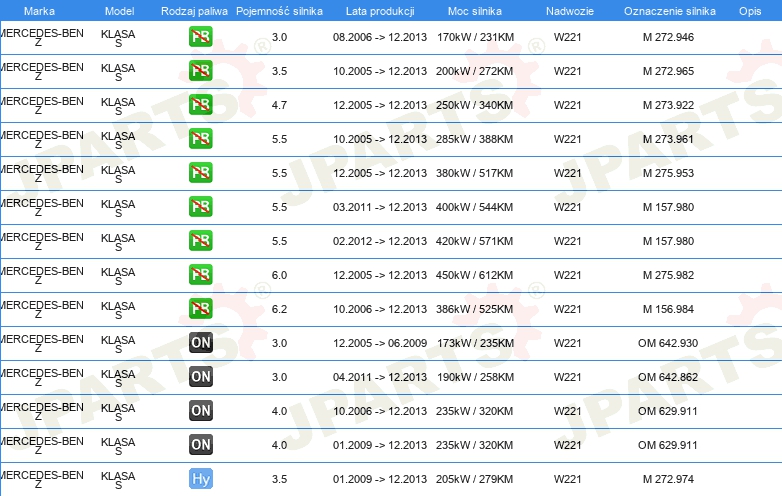
Task: Select engine code OM 642.930
Action: [x=668, y=343]
